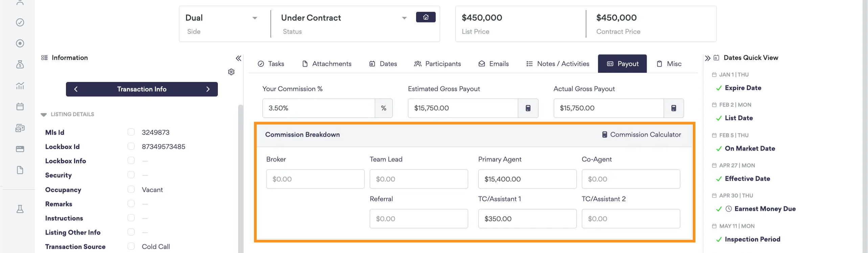Go to next Transaction Info section arrow
This screenshot has height=253, width=868.
tap(208, 89)
